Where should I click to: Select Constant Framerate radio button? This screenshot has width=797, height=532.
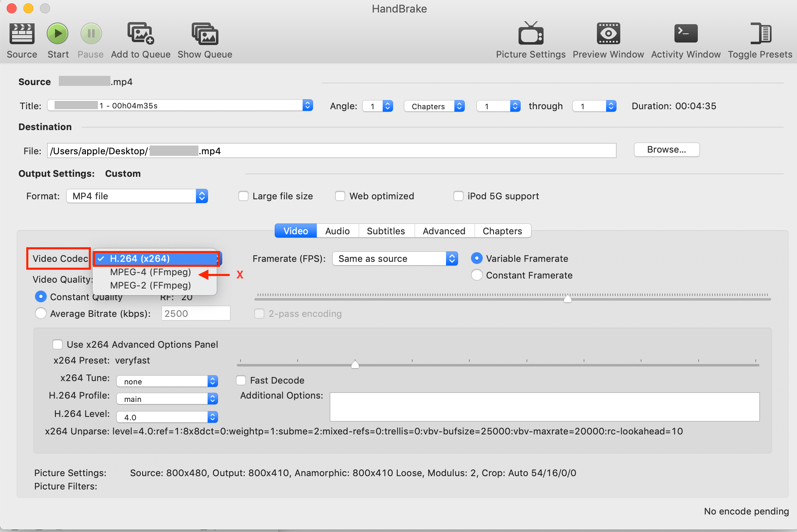[477, 275]
